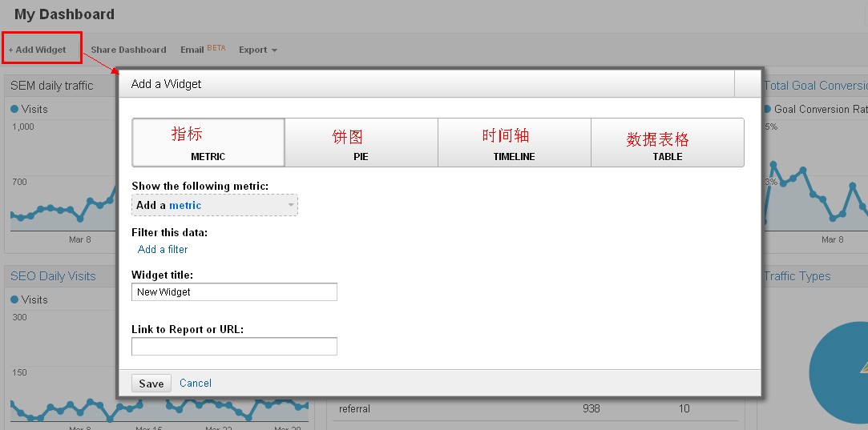868x430 pixels.
Task: Click the My Dashboard heading
Action: 64,14
